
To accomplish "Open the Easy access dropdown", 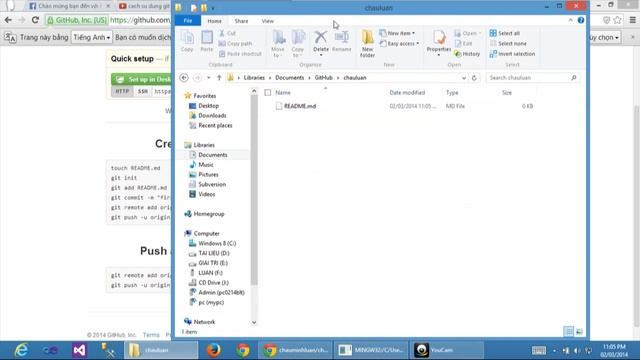I will click(x=399, y=43).
